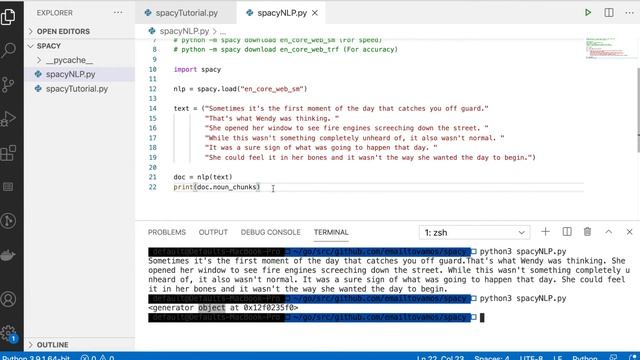Open the Search view in activity bar
The height and width of the screenshot is (360, 640).
(8, 50)
